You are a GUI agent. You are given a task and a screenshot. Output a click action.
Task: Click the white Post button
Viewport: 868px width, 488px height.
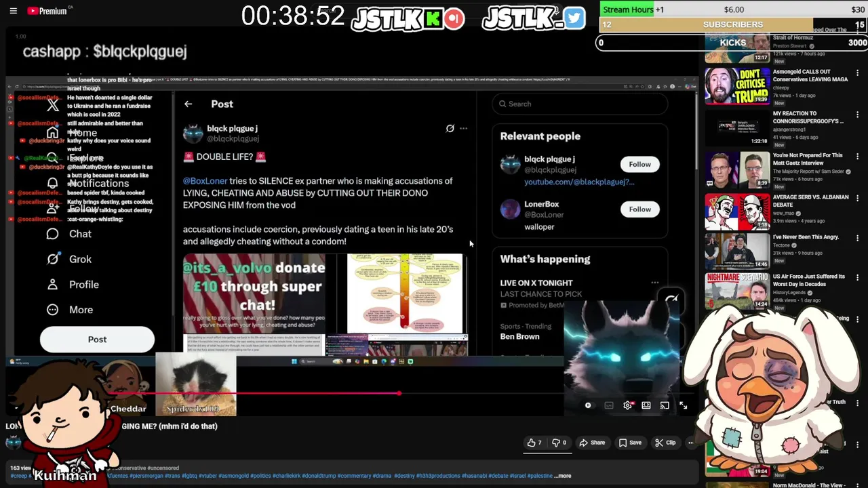click(97, 340)
